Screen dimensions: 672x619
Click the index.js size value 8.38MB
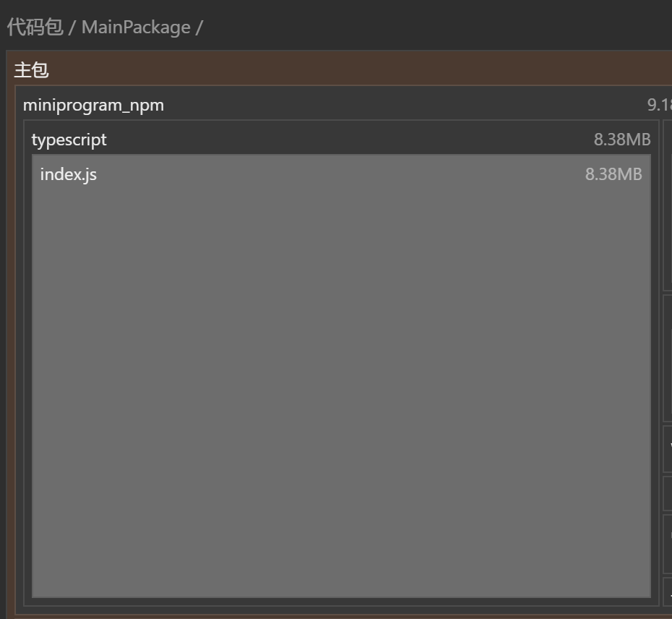click(613, 174)
